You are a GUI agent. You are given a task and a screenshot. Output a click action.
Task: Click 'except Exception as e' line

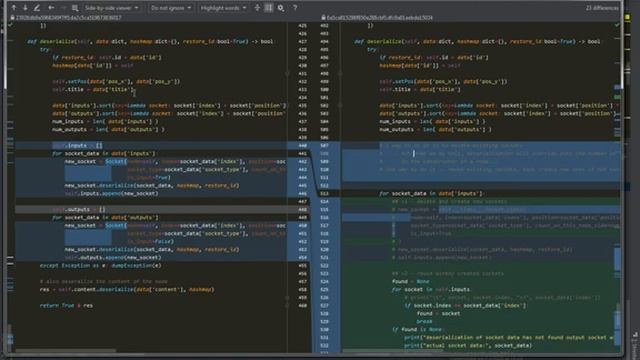point(100,265)
